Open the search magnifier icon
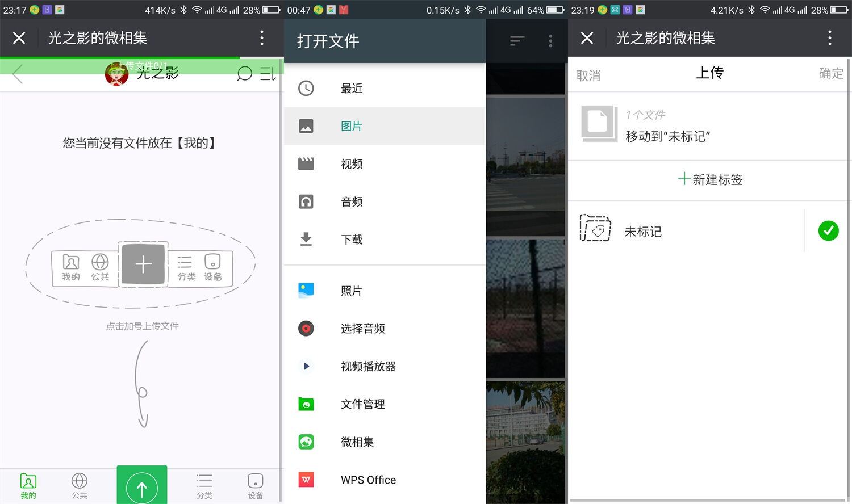 point(244,74)
